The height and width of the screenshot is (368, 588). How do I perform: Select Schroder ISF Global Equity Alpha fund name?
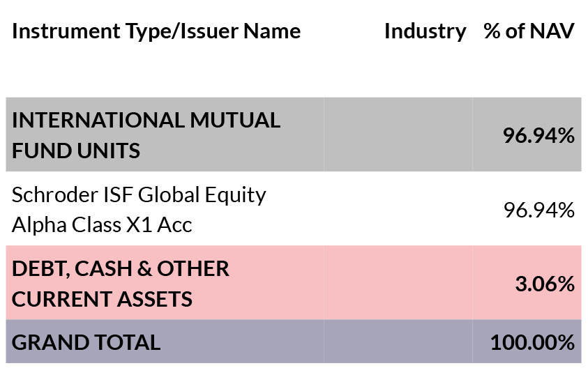coord(139,210)
